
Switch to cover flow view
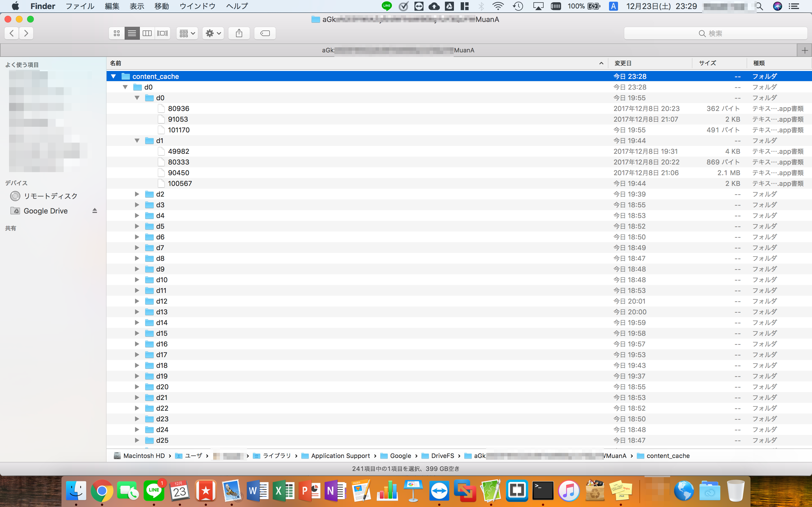pyautogui.click(x=162, y=33)
